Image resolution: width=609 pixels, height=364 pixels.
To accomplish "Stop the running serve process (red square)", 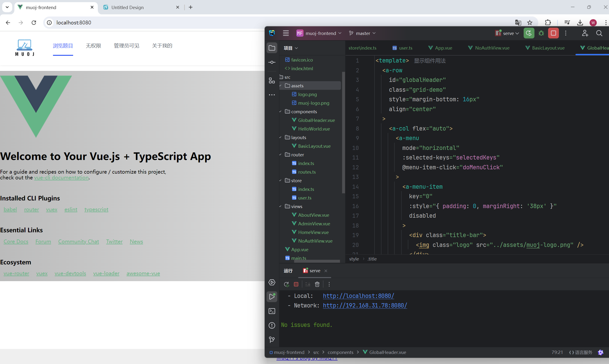I will (553, 33).
